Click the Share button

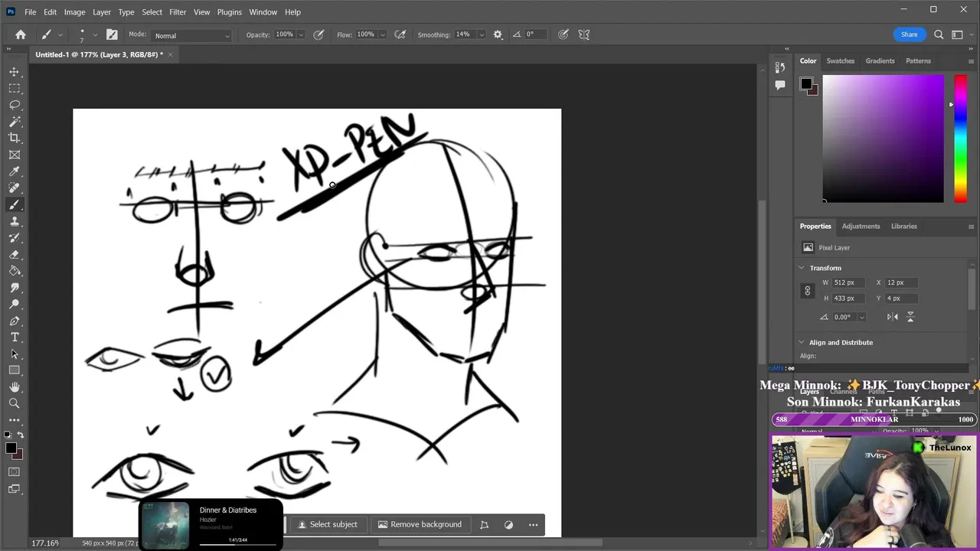click(909, 34)
